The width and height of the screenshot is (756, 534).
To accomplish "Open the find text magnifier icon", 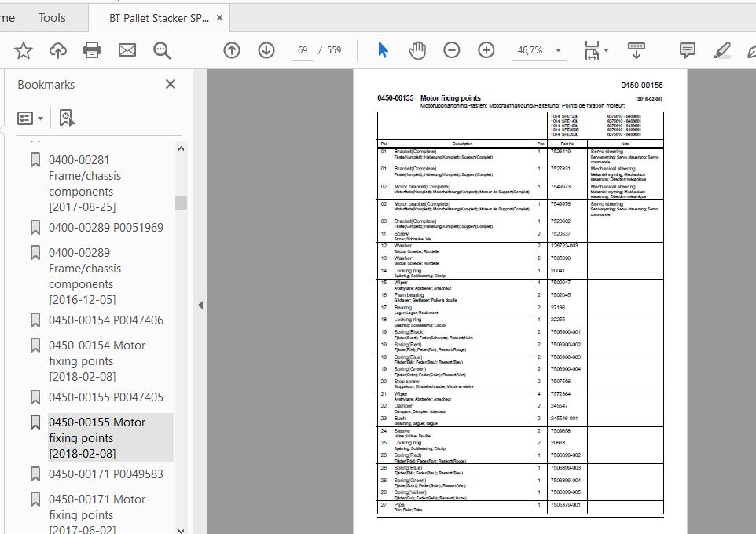I will point(162,50).
